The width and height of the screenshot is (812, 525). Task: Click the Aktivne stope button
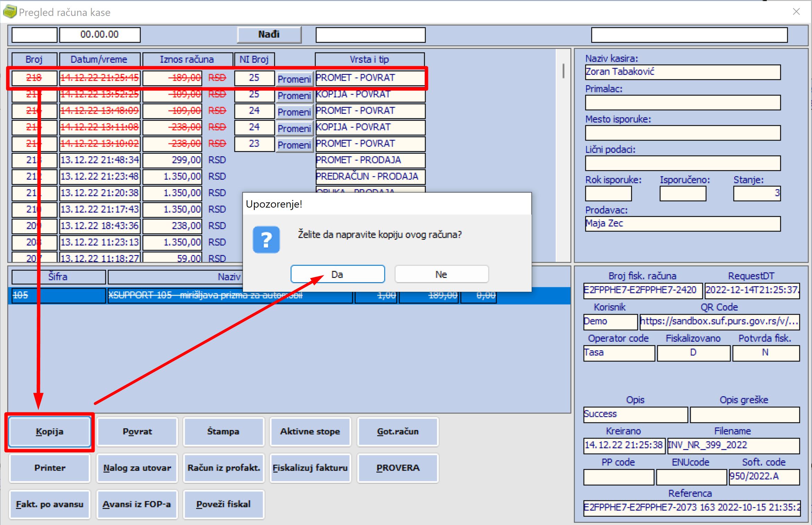(x=310, y=431)
